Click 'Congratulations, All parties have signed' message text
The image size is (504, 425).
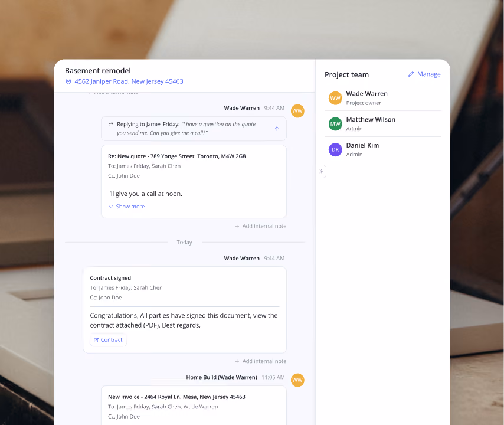pyautogui.click(x=184, y=320)
